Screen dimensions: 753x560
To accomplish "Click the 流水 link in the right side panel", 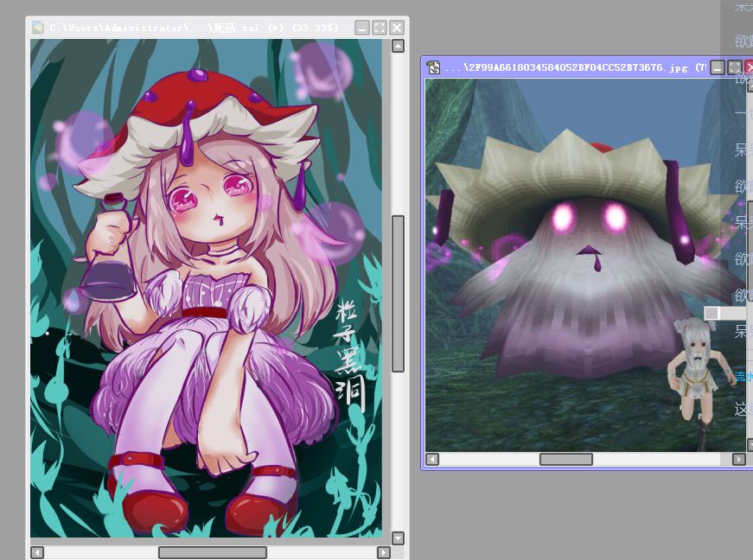I will coord(743,376).
